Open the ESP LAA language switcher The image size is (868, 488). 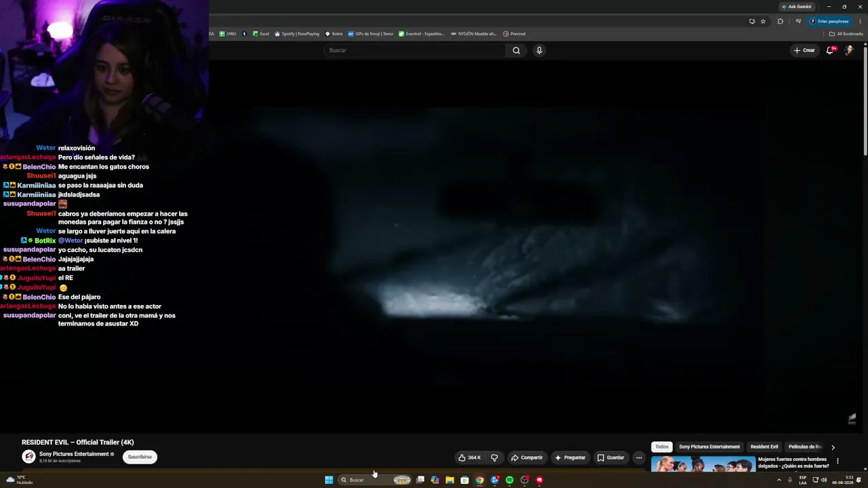[803, 480]
